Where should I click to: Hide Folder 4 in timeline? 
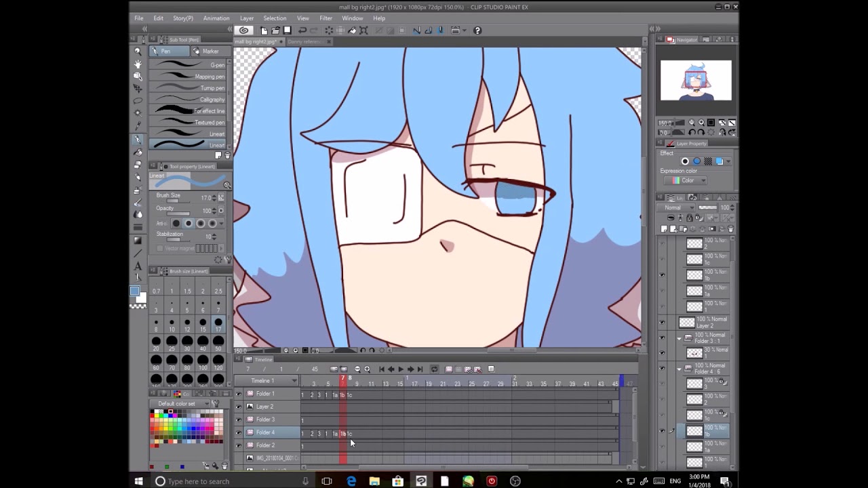pos(238,432)
